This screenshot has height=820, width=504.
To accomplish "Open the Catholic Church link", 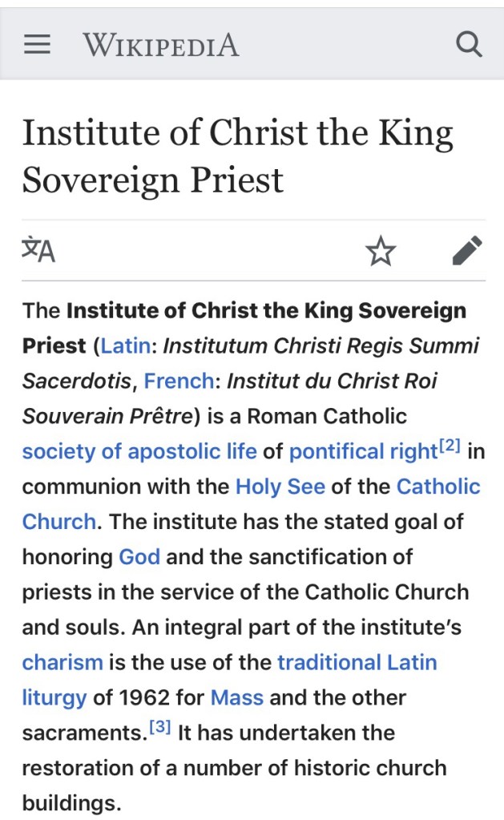I will (438, 487).
